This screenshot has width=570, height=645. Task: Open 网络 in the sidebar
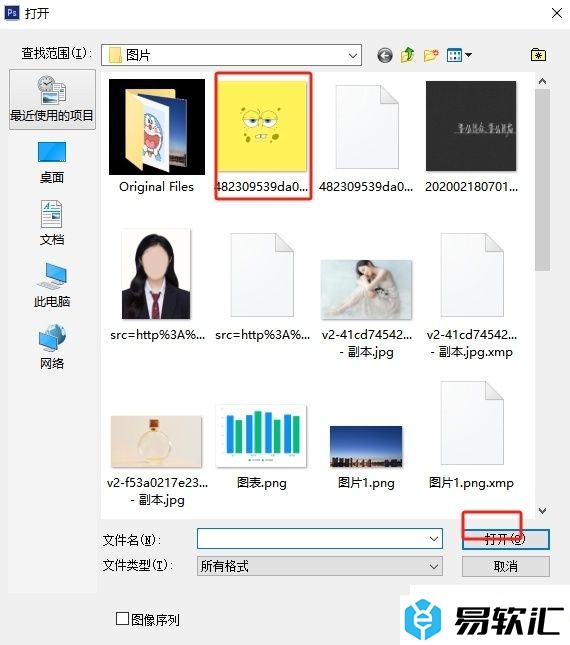click(x=52, y=347)
